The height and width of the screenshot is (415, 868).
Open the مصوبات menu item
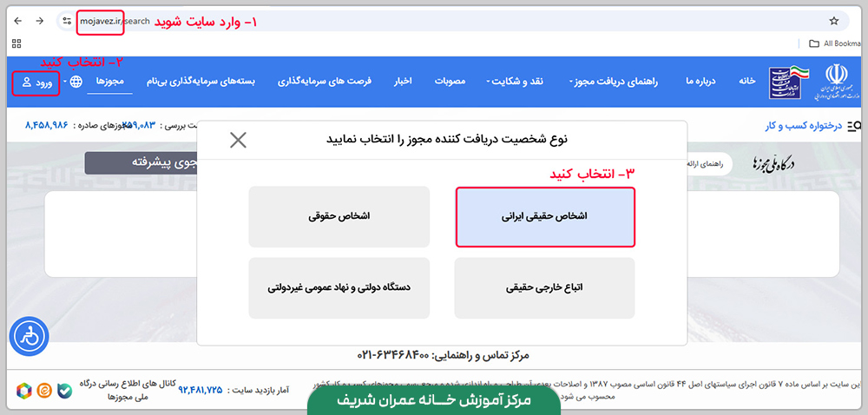(450, 82)
